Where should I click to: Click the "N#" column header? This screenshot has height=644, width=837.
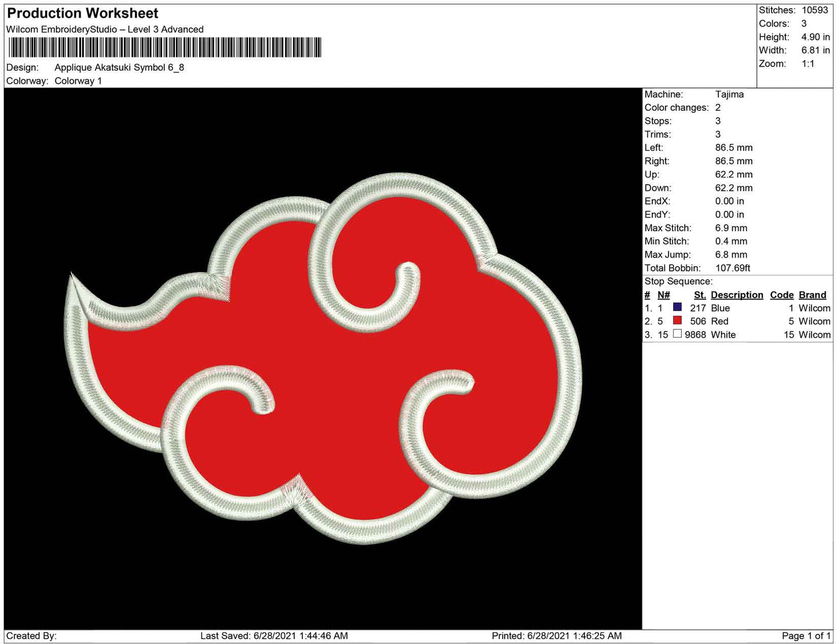pyautogui.click(x=664, y=295)
